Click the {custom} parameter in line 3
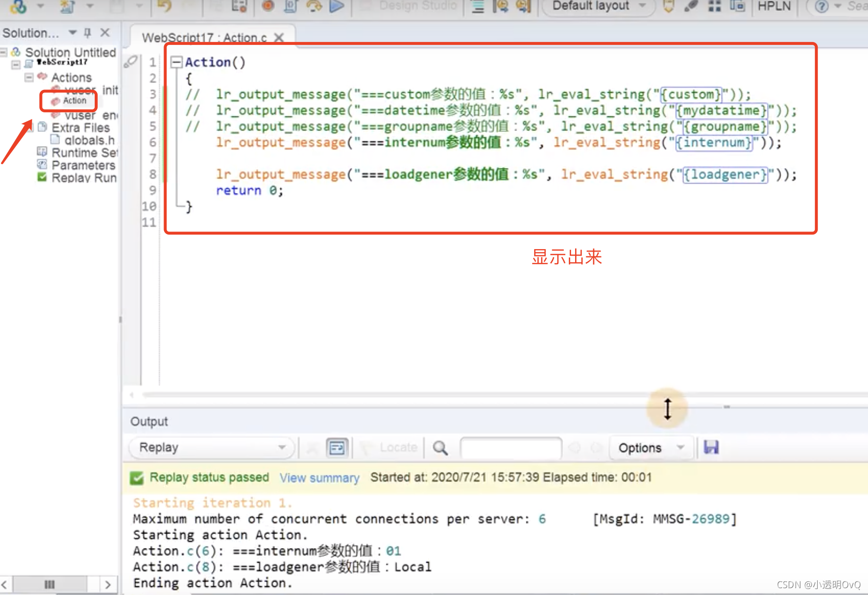 690,94
